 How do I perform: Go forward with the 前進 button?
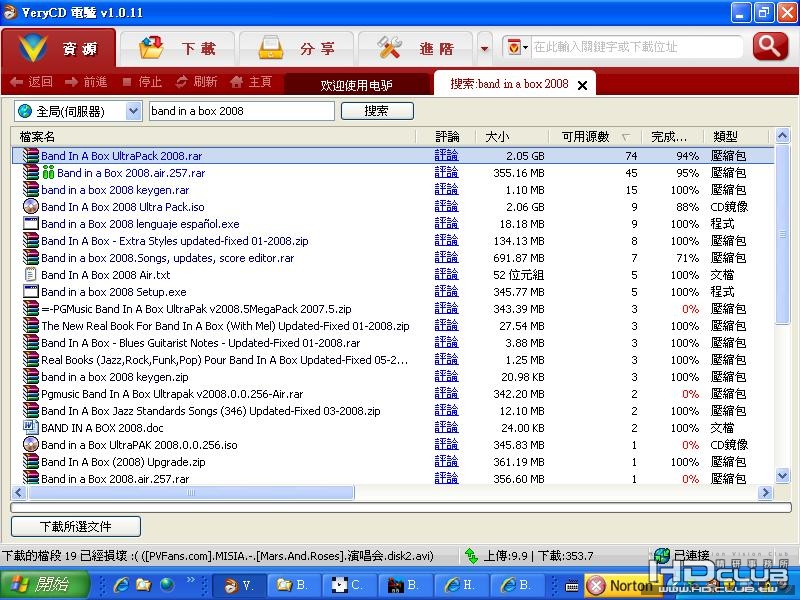pyautogui.click(x=86, y=82)
